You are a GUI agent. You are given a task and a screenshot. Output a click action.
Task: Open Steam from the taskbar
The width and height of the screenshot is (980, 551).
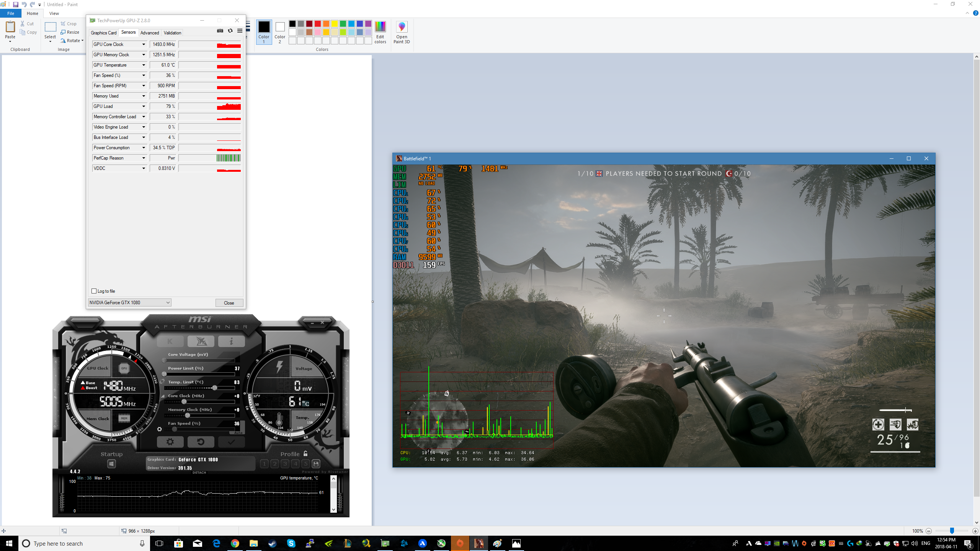(x=273, y=543)
